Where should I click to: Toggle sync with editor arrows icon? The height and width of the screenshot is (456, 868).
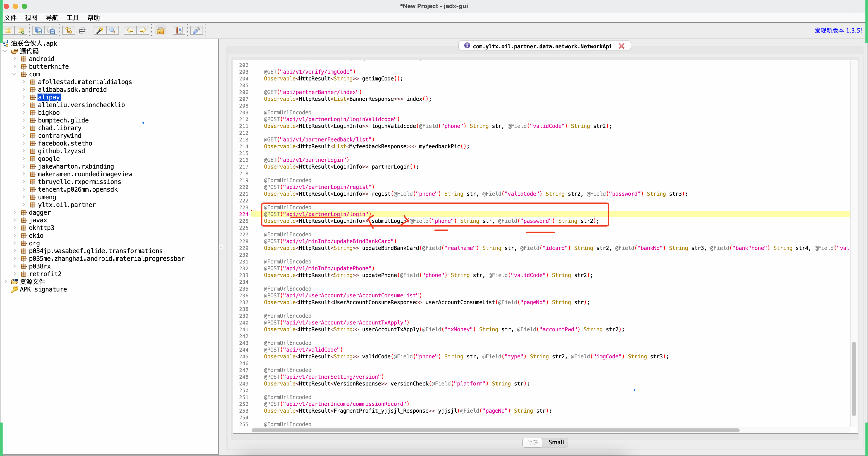[x=69, y=31]
